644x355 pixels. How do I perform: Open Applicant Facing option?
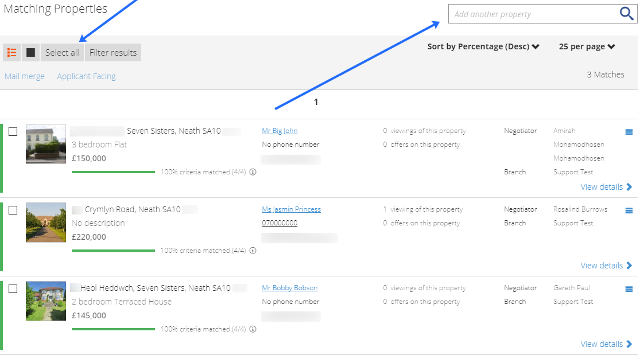pos(86,76)
